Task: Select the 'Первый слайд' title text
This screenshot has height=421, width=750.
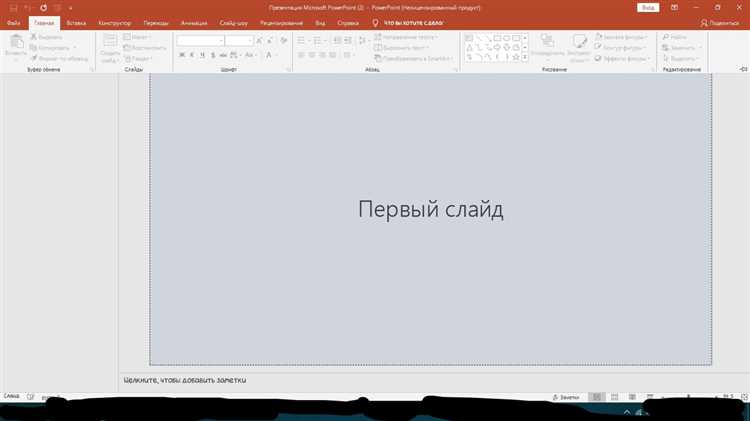Action: pos(430,210)
